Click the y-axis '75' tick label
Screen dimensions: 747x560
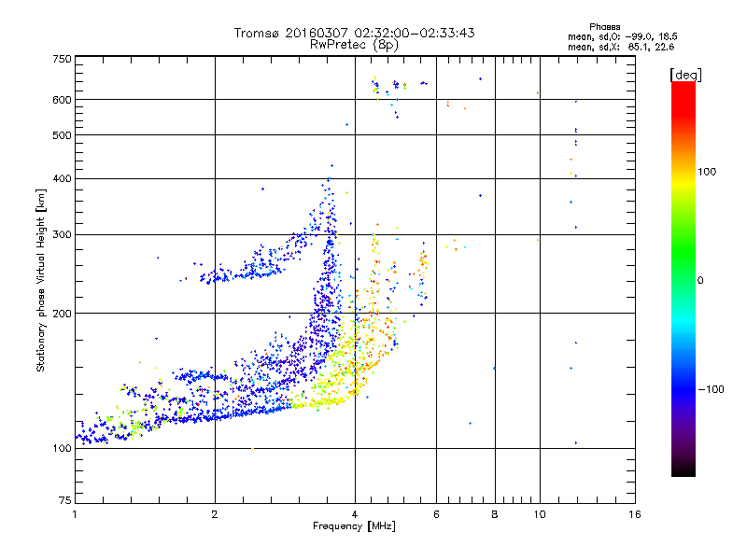tap(65, 500)
